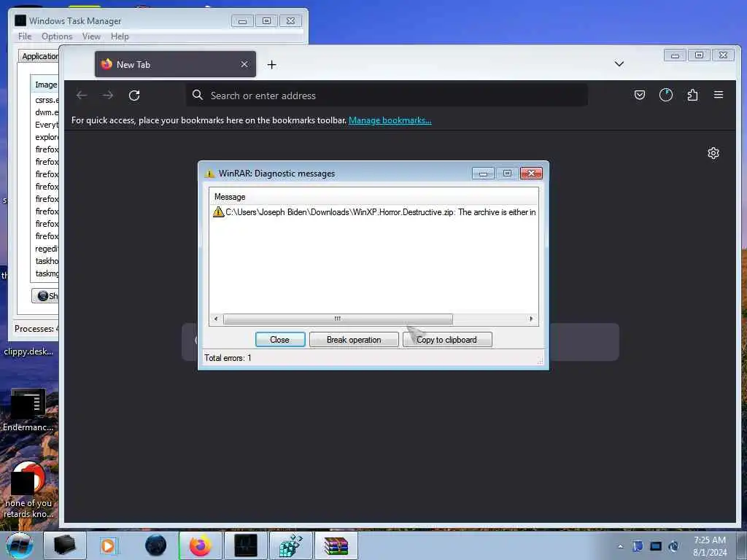Screen dimensions: 747x560
Task: Select the New Tab tab
Action: pyautogui.click(x=175, y=64)
